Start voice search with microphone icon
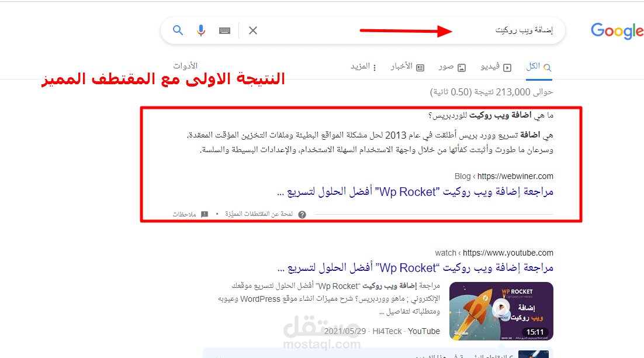Image resolution: width=644 pixels, height=358 pixels. coord(201,30)
